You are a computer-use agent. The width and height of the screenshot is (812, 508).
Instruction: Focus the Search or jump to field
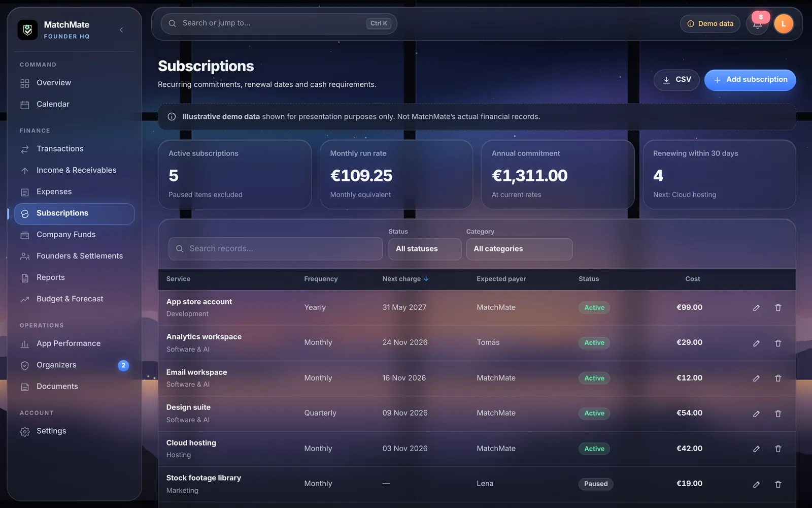pyautogui.click(x=279, y=23)
